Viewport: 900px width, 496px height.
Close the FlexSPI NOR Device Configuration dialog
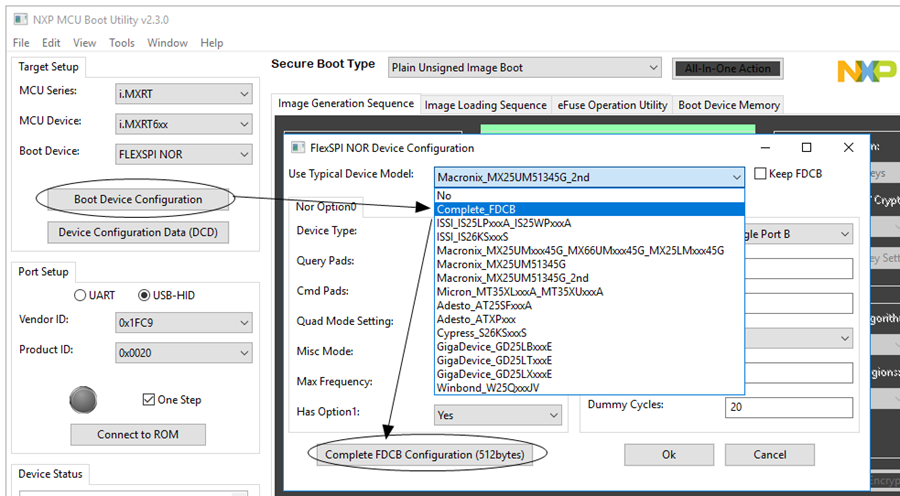click(x=848, y=148)
